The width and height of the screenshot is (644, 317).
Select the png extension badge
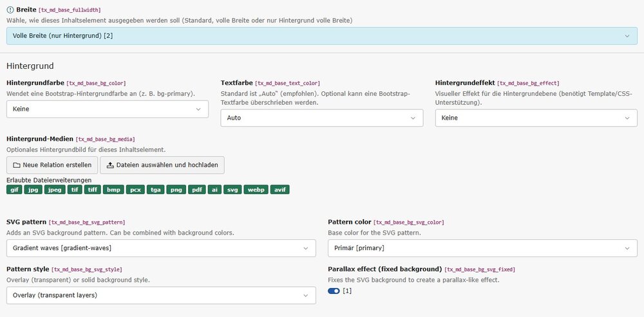[176, 190]
